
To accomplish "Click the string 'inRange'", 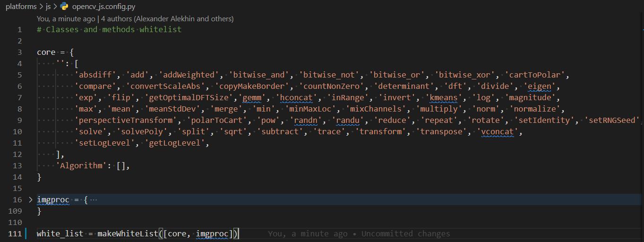I will [x=348, y=97].
